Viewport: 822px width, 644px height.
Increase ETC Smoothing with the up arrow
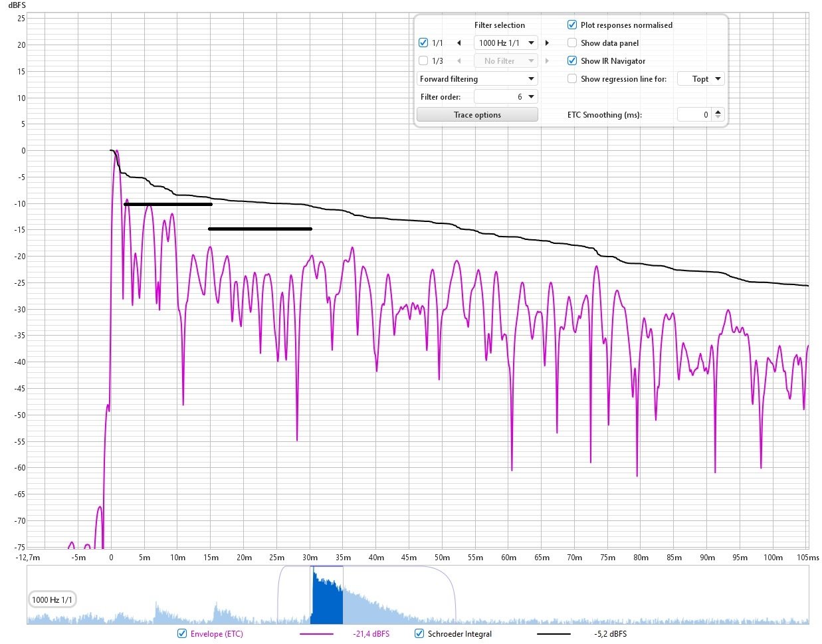(718, 112)
